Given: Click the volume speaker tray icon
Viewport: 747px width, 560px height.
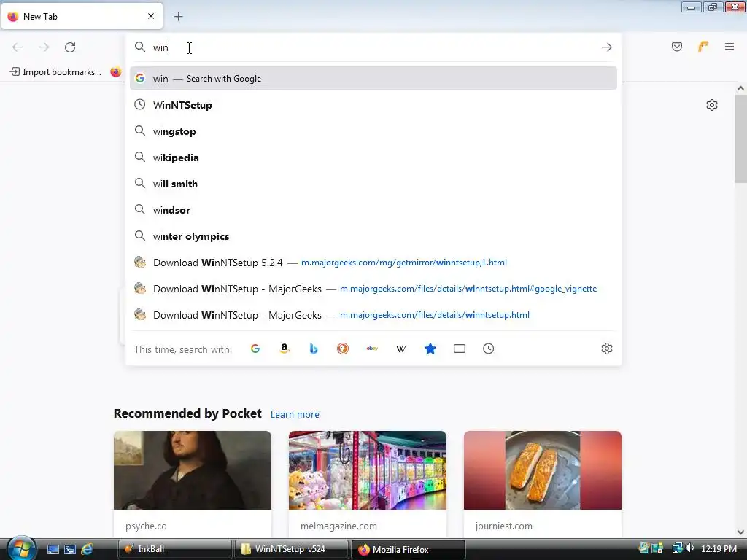Looking at the screenshot, I should click(x=689, y=548).
